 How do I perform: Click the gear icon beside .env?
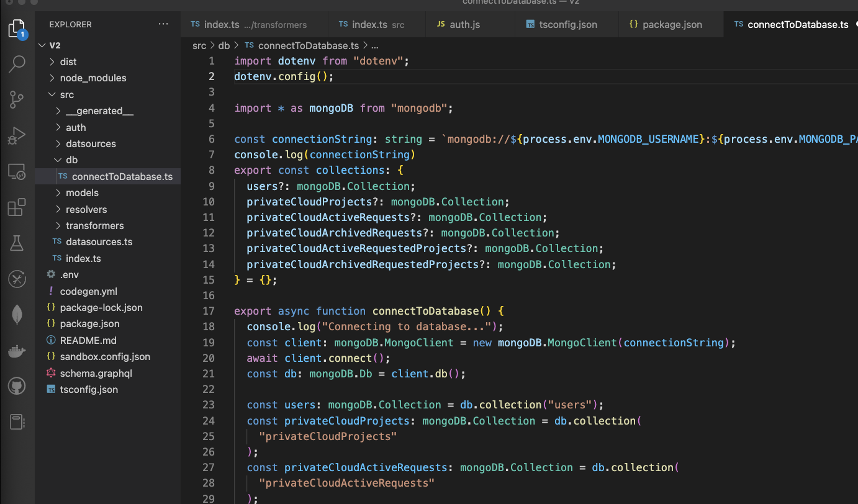51,274
